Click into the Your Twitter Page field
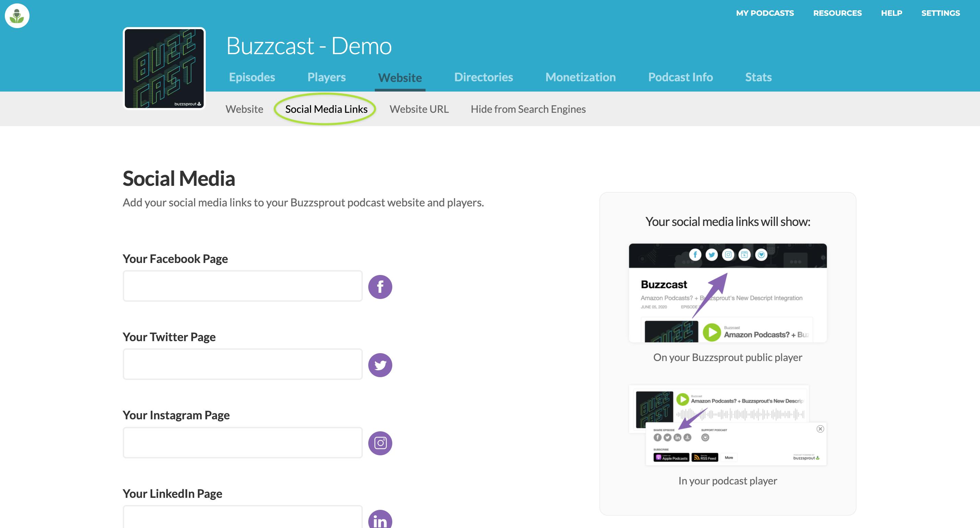 (242, 364)
